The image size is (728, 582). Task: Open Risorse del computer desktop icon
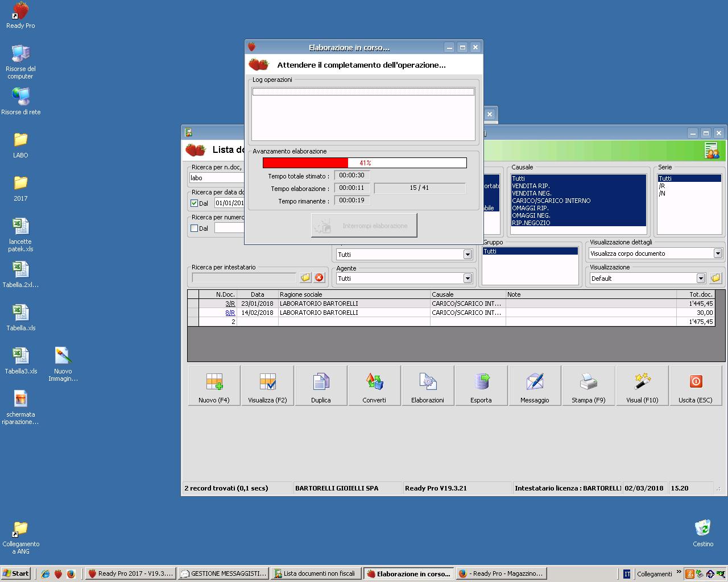pyautogui.click(x=20, y=62)
